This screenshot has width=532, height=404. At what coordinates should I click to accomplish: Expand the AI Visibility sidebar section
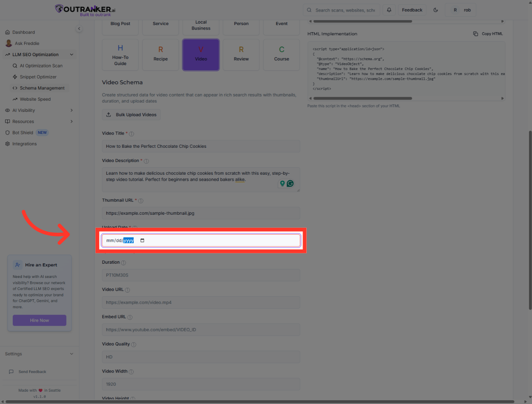click(71, 110)
